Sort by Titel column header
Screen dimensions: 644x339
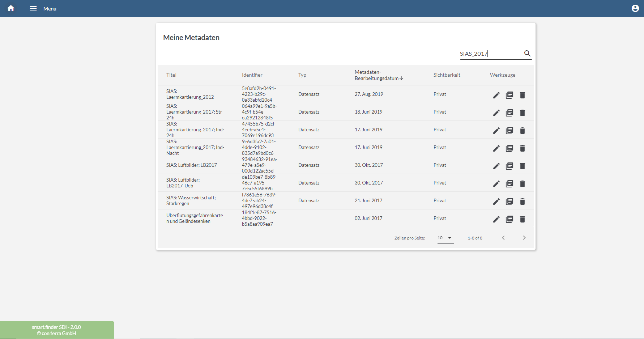(x=171, y=75)
